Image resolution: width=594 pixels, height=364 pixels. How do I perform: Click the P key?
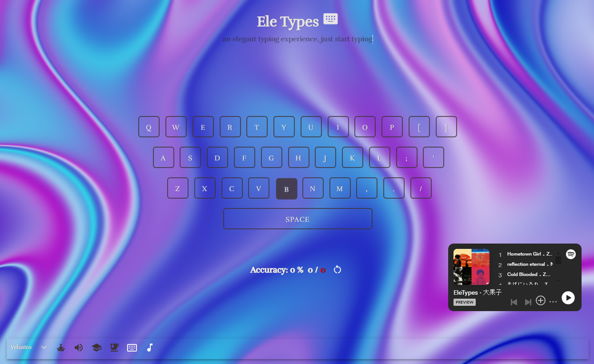click(x=392, y=127)
